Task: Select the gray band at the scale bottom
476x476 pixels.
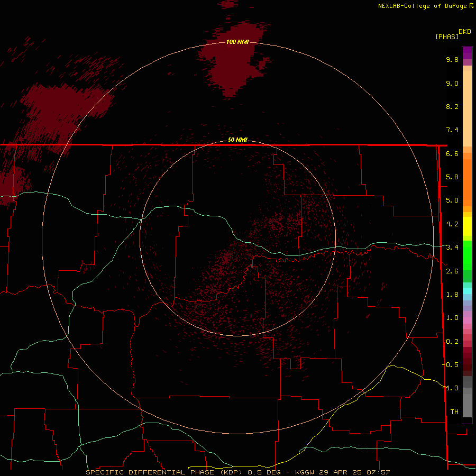Action: click(x=467, y=397)
